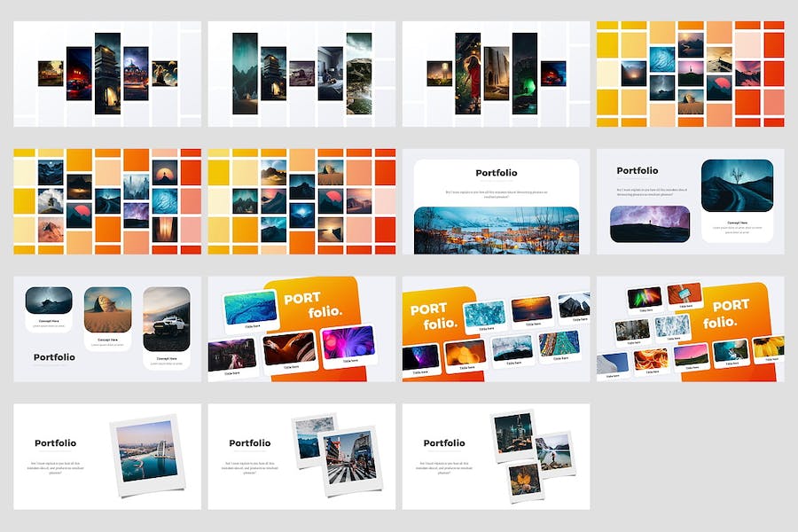Click the purple starry sky rounded photo
798x532 pixels.
[650, 224]
